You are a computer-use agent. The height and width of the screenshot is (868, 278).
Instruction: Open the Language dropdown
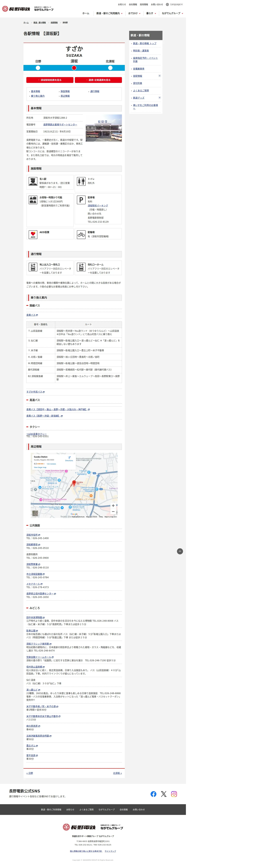pyautogui.click(x=177, y=4)
